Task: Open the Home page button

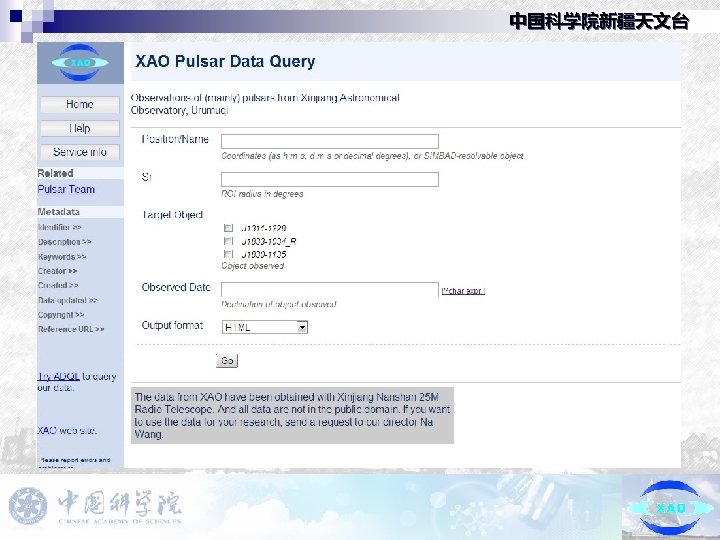Action: click(x=80, y=105)
